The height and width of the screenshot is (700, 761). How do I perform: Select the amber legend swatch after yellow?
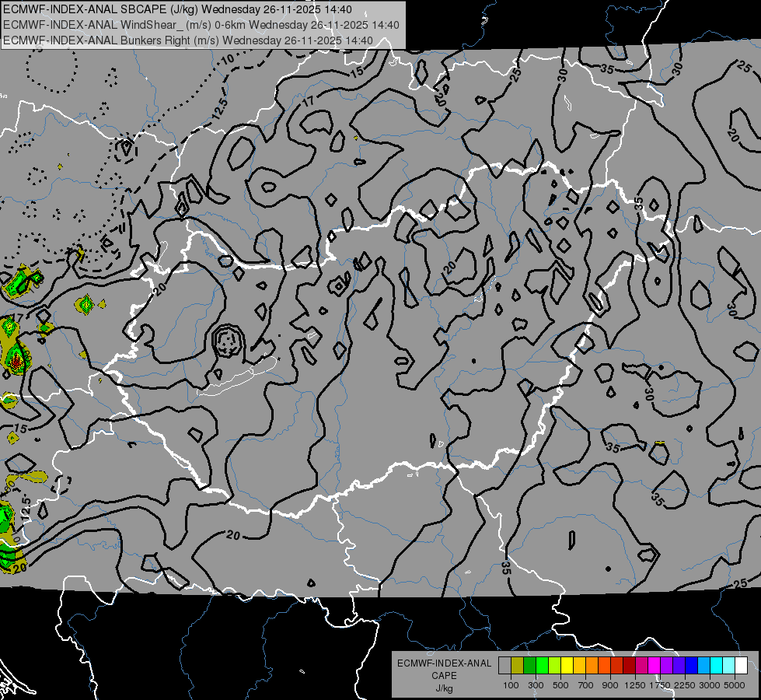579,665
